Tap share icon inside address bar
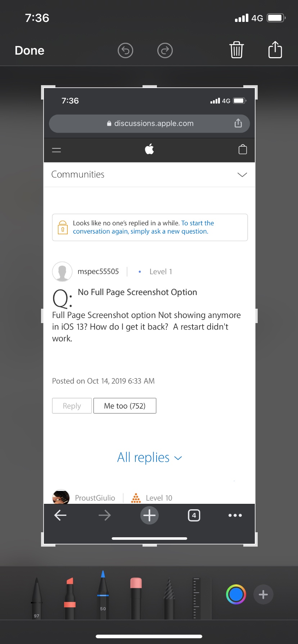 (238, 123)
